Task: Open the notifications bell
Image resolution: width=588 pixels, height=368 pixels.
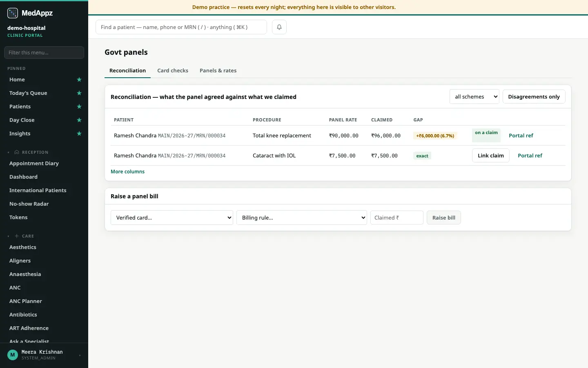Action: pos(279,27)
